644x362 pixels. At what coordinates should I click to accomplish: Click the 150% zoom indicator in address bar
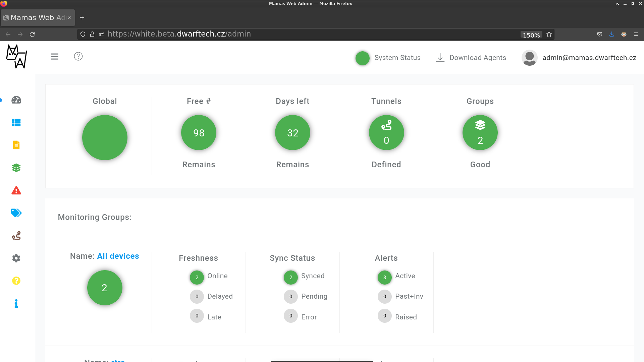[531, 35]
